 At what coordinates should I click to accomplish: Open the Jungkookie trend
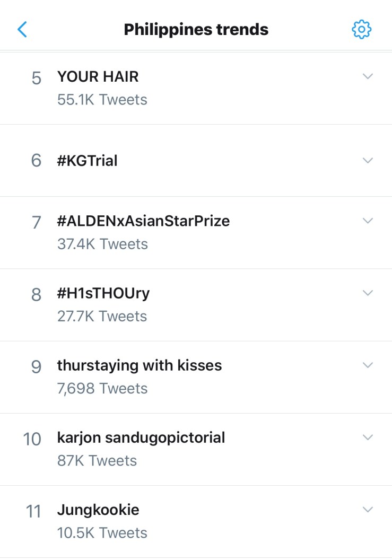[x=98, y=510]
